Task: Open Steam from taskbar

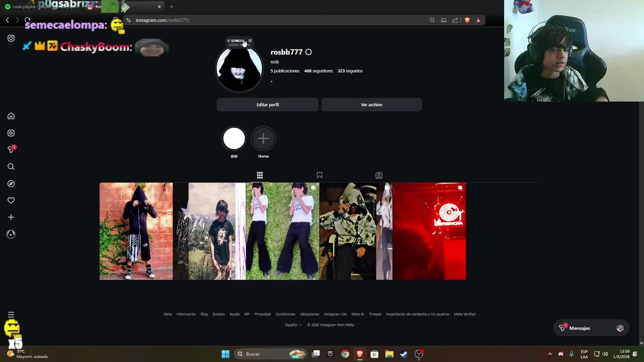Action: point(404,354)
